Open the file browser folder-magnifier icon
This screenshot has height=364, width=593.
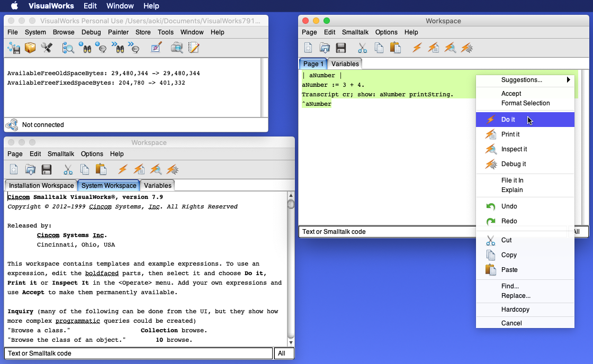[177, 48]
